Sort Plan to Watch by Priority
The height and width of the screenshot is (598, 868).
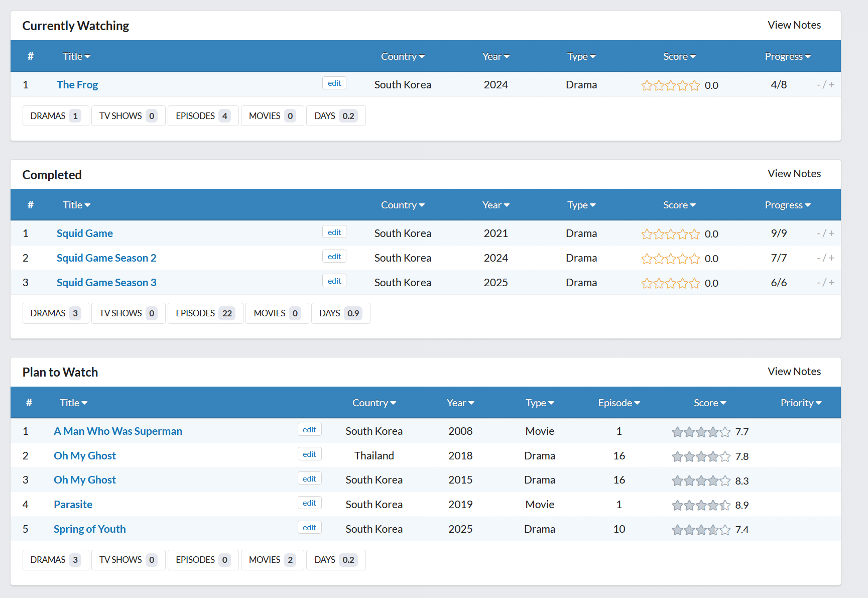[x=801, y=403]
